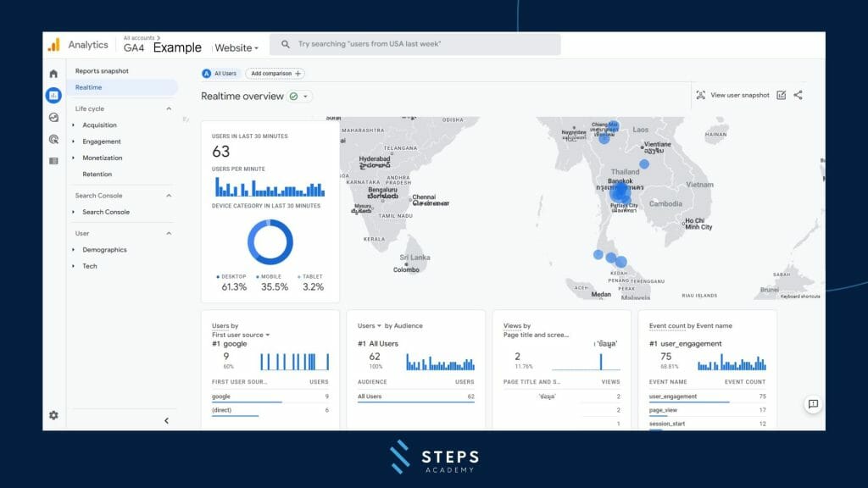Click the Google Analytics logo

54,44
